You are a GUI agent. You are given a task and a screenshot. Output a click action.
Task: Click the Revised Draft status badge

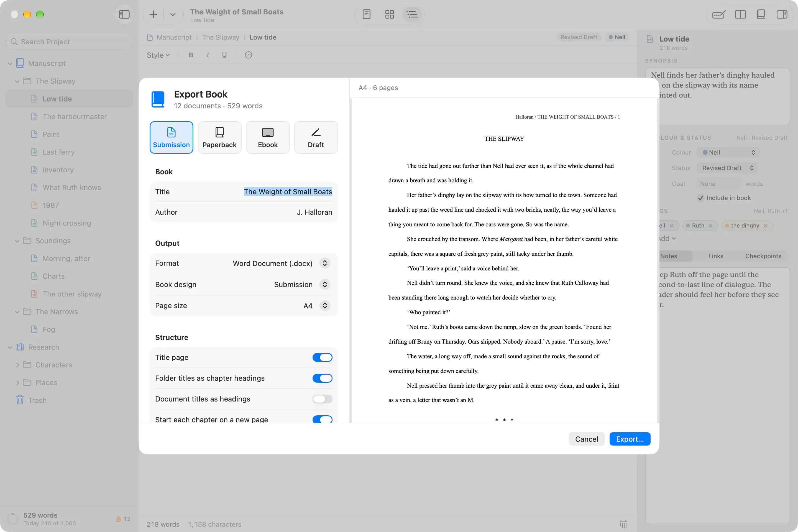coord(579,37)
